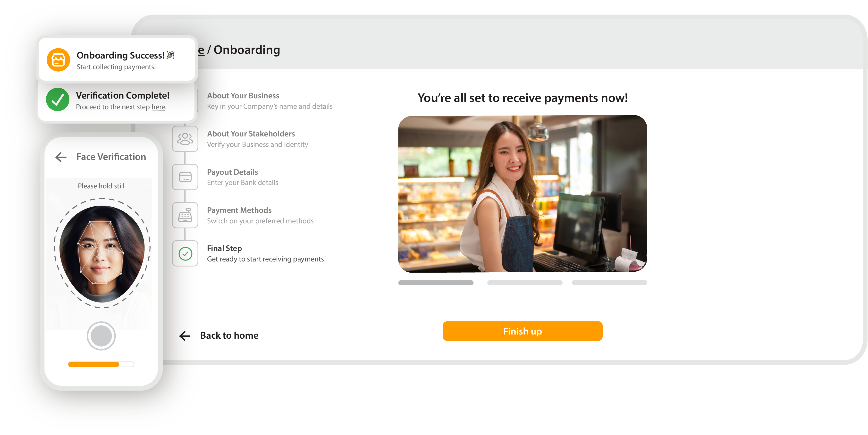Click the orange store icon in Onboarding Success notification
This screenshot has height=435, width=868.
tap(58, 60)
